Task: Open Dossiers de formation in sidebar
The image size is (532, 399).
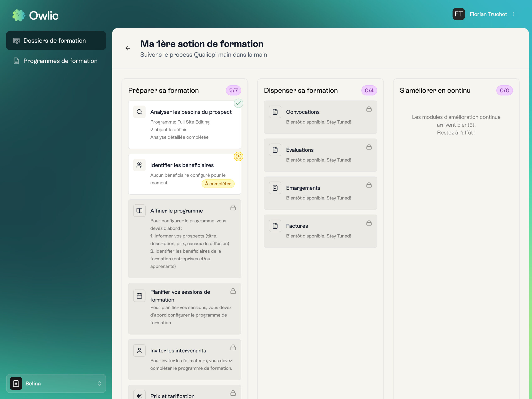Action: click(56, 40)
